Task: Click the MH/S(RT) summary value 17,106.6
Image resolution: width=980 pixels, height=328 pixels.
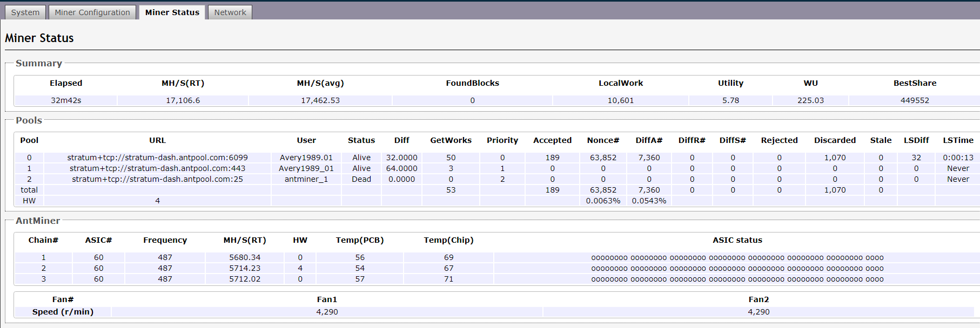Action: click(x=183, y=100)
